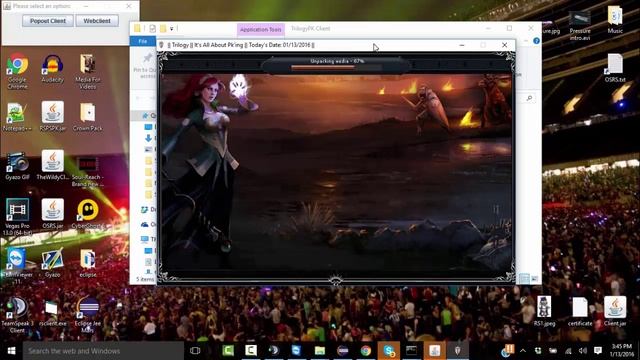Select rsclient.exe on the desktop
640x360 pixels.
pos(53,313)
